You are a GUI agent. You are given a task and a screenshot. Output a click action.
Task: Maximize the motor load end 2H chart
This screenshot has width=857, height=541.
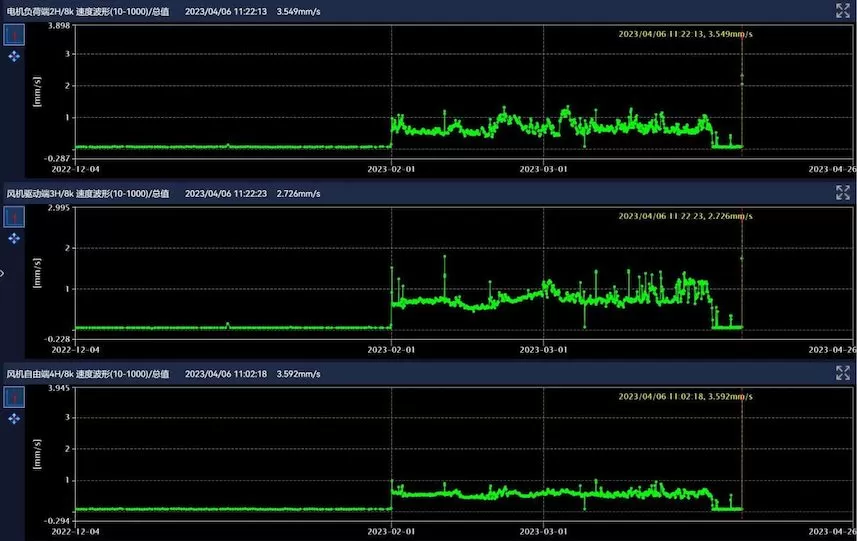click(x=842, y=10)
